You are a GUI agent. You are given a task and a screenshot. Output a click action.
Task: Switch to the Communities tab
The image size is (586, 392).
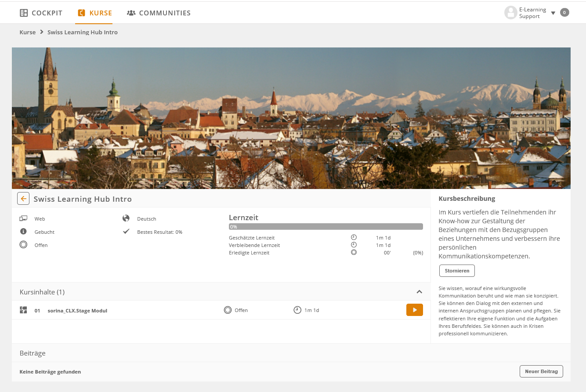pos(159,13)
